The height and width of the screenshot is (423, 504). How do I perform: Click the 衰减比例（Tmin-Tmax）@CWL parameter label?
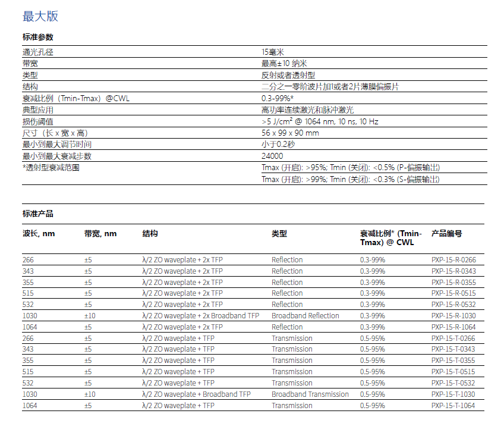76,98
